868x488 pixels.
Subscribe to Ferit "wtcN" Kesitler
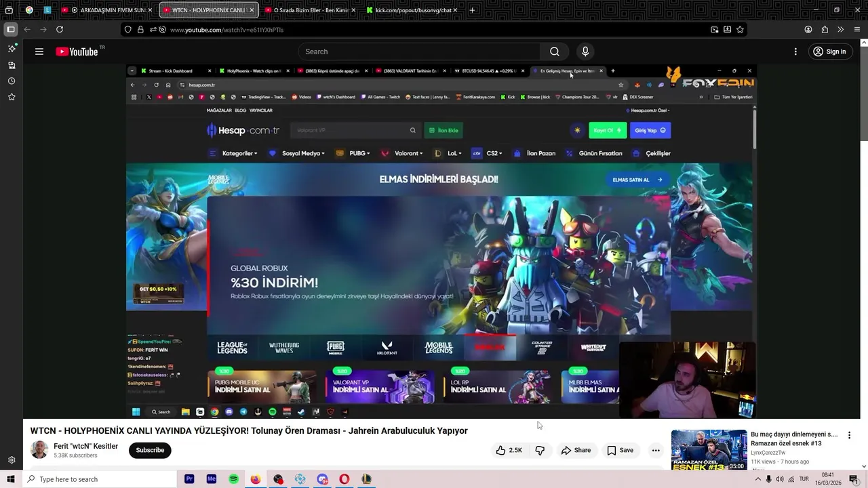coord(150,450)
